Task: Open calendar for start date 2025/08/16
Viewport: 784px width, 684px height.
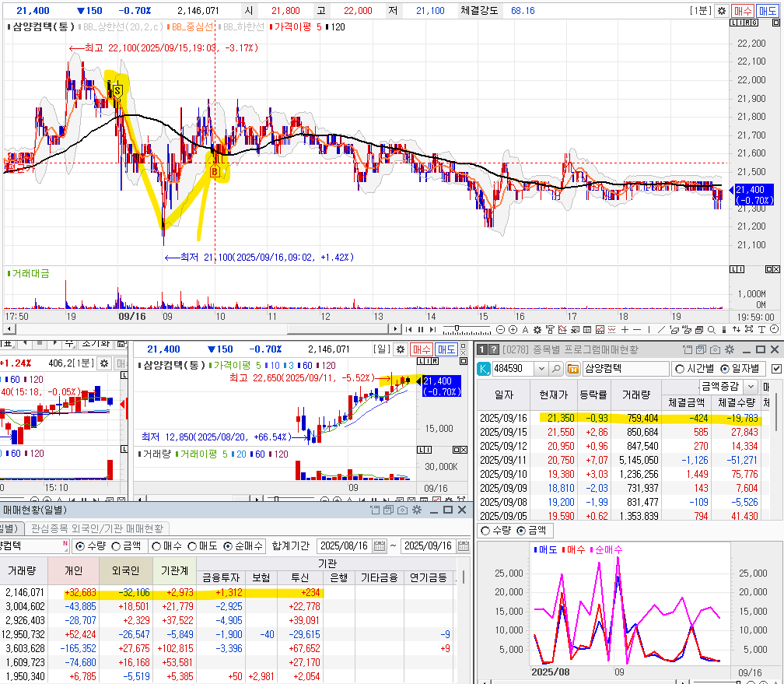Action: (380, 546)
